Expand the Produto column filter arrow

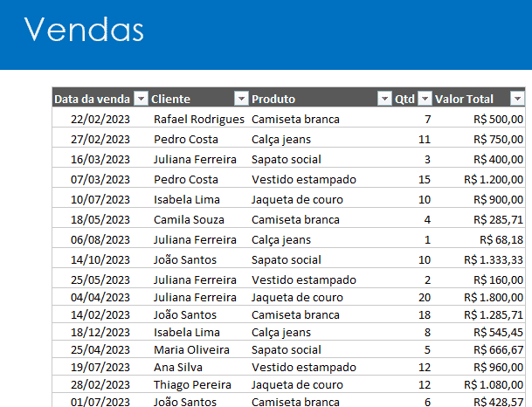(x=384, y=99)
